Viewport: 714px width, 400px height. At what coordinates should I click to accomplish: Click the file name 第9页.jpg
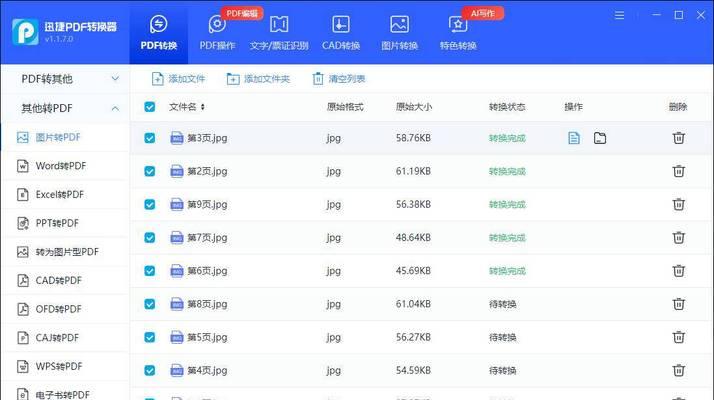coord(207,205)
